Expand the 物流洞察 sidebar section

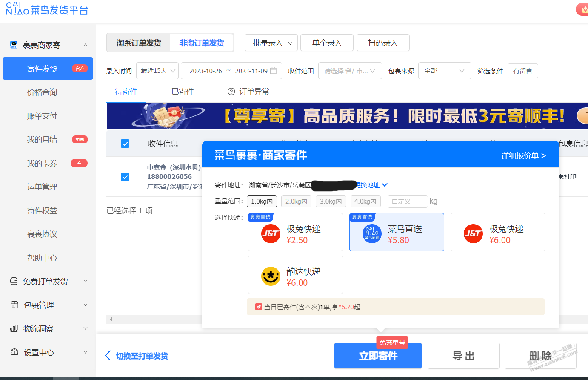[x=86, y=328]
